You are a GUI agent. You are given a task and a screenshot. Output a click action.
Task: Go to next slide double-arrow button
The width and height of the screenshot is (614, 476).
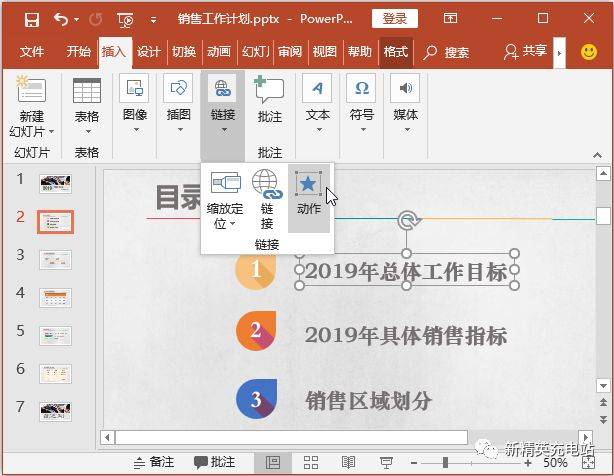pyautogui.click(x=603, y=419)
